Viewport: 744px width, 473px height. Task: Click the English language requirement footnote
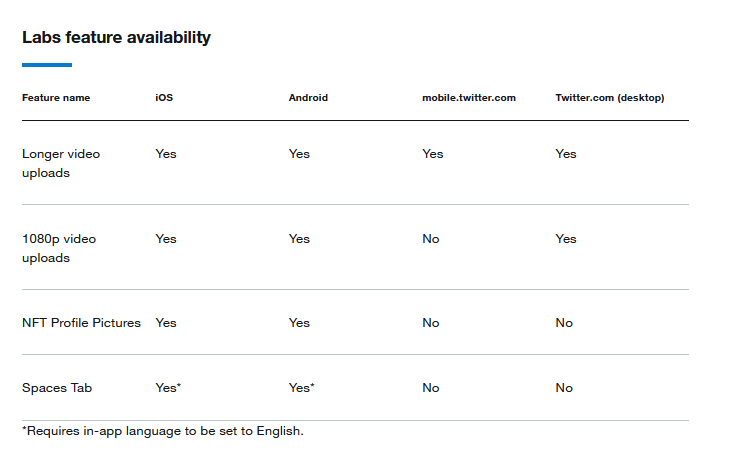tap(162, 431)
